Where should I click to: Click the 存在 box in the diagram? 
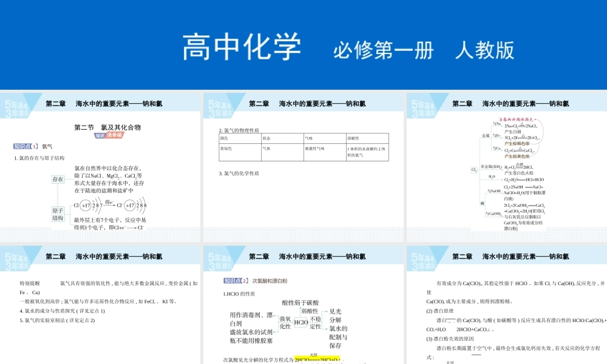coord(58,179)
